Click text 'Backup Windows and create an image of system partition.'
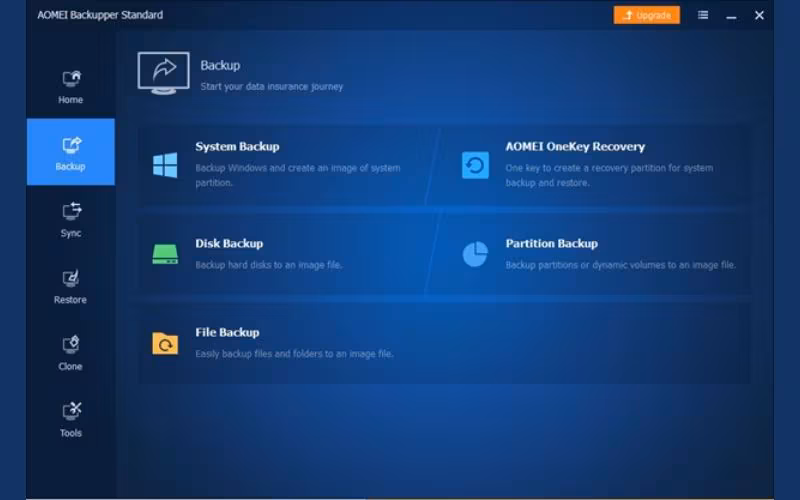 (298, 175)
